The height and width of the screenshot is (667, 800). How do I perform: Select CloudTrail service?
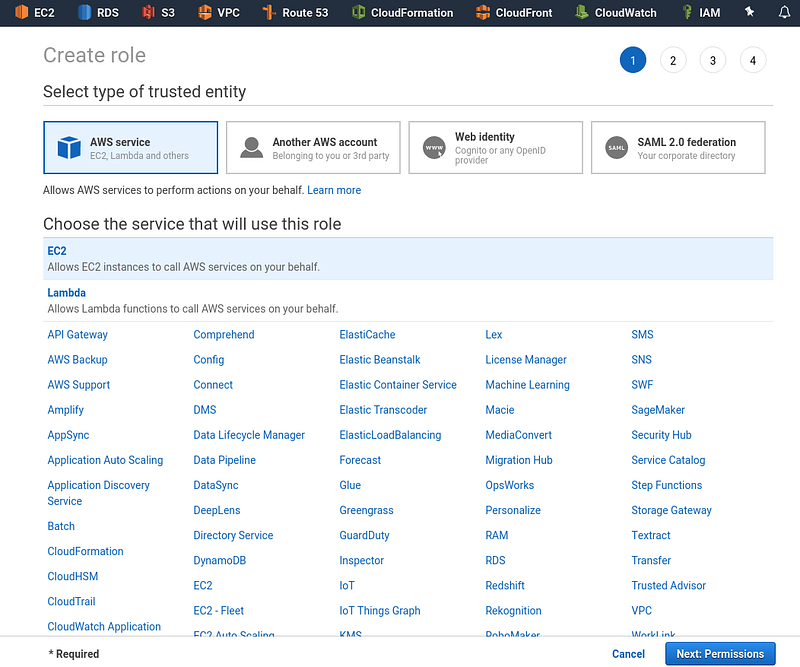(x=71, y=601)
